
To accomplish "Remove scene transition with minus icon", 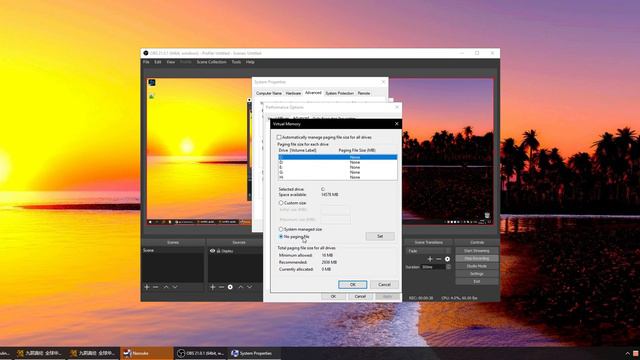I will point(438,259).
